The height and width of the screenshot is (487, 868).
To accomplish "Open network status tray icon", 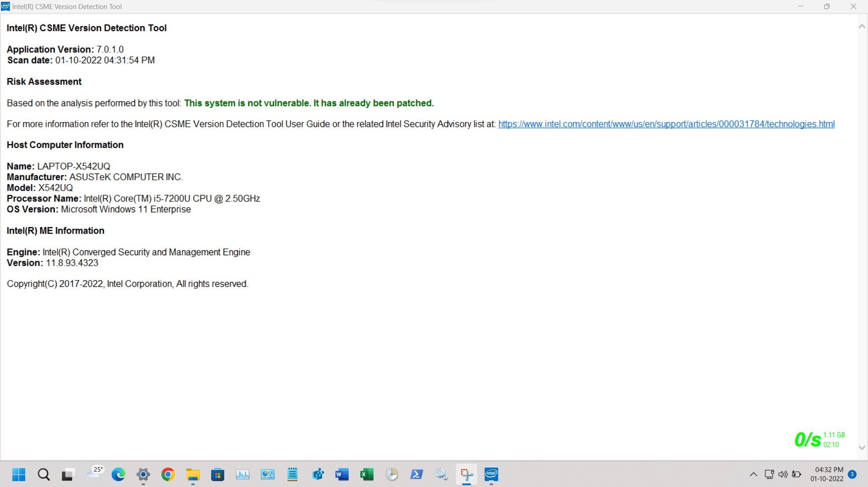I will tap(769, 474).
